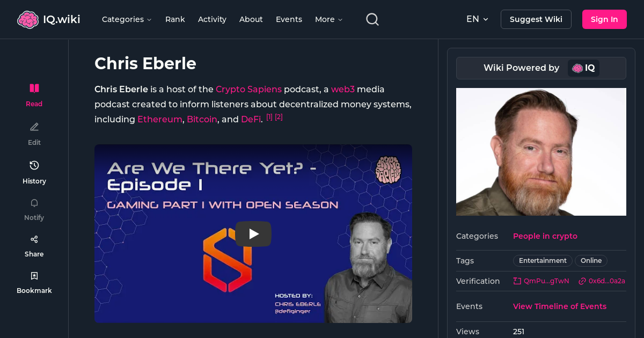Screen dimensions: 644x338
Task: Open the People in crypto category
Action: pos(545,236)
